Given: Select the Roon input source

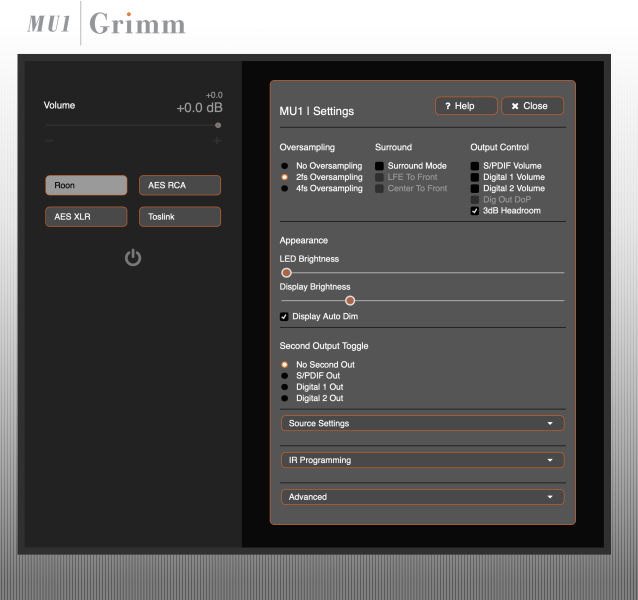Looking at the screenshot, I should coord(86,185).
